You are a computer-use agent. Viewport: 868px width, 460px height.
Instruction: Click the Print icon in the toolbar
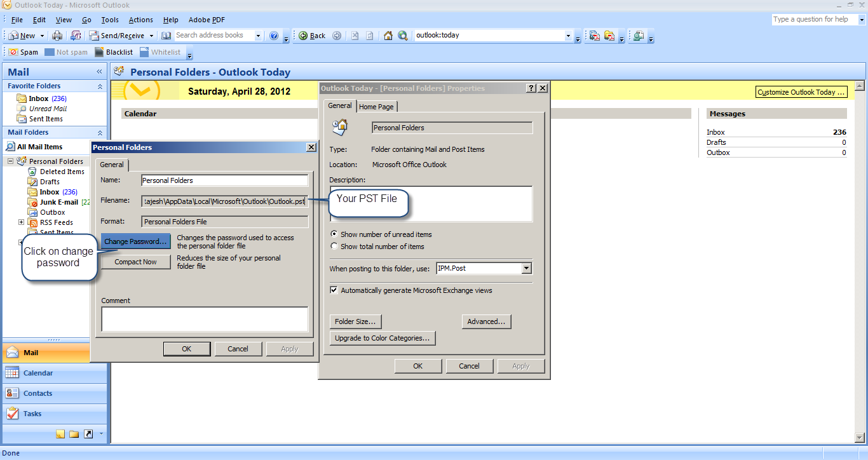click(57, 36)
